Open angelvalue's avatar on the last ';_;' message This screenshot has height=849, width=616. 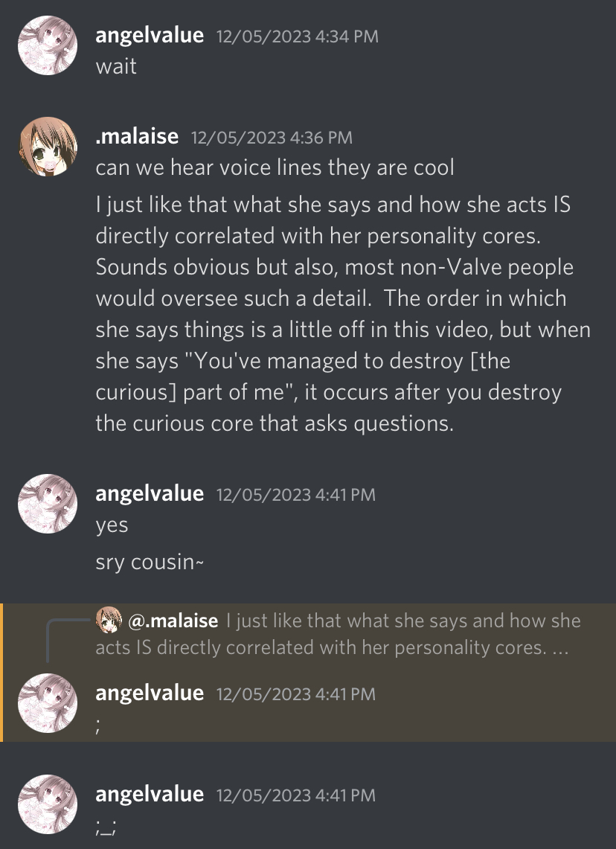[x=48, y=804]
